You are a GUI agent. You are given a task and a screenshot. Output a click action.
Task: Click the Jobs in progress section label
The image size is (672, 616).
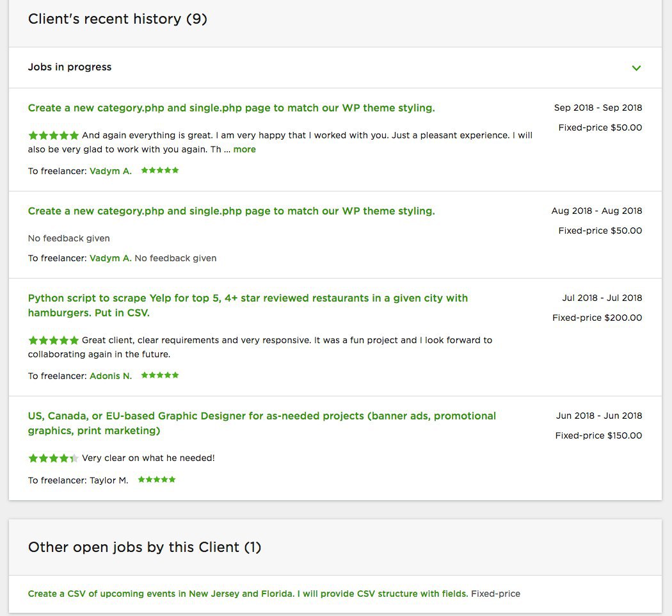(70, 67)
